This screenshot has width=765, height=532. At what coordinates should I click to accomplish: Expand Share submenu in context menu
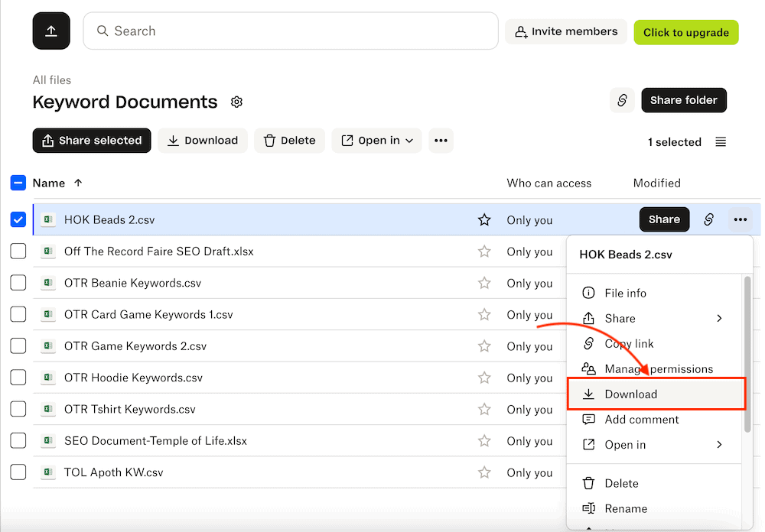719,319
